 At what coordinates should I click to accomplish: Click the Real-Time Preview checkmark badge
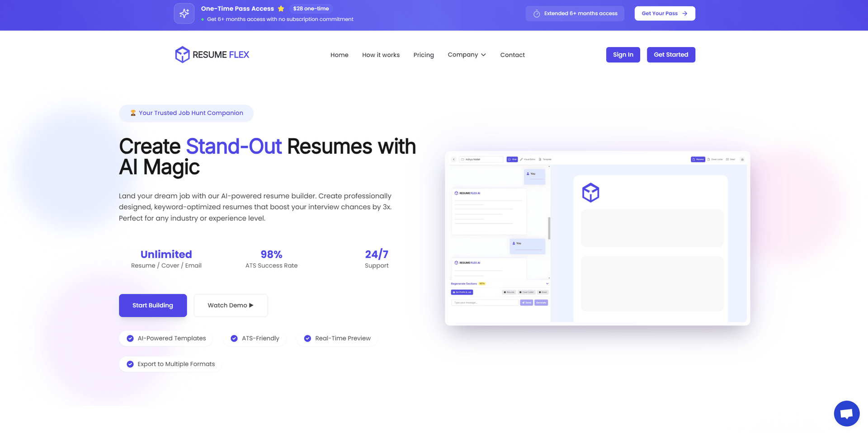[x=307, y=339]
